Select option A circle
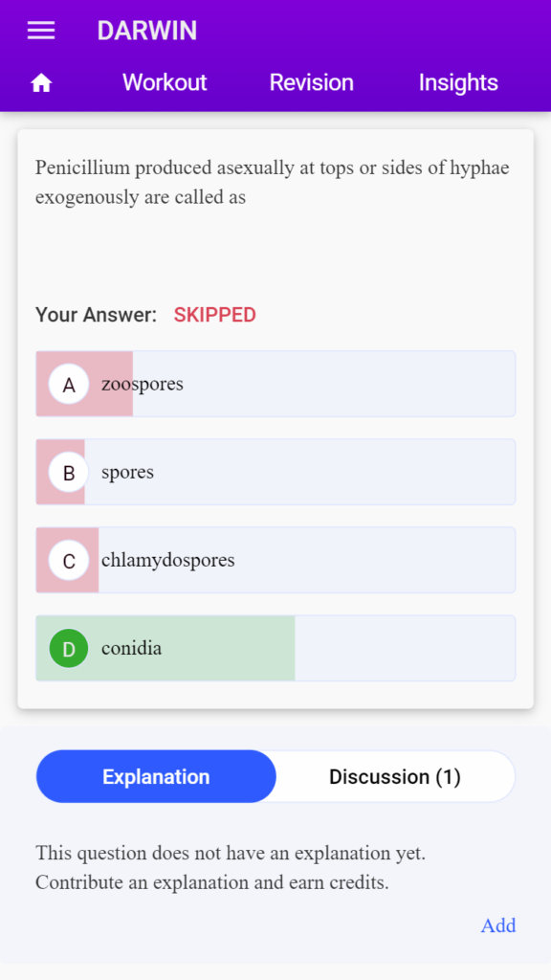This screenshot has width=551, height=980. [69, 385]
